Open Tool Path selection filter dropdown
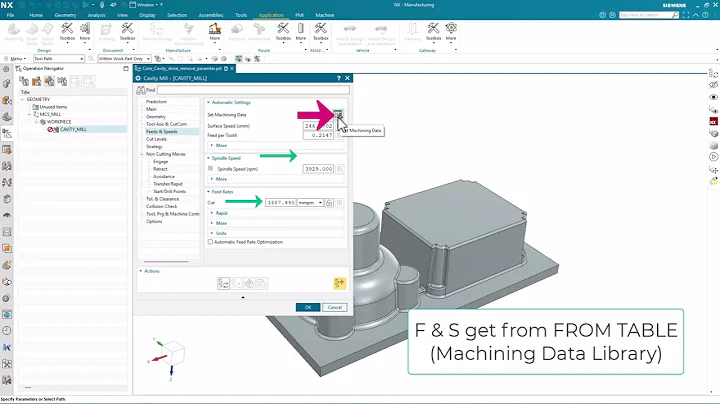This screenshot has height=404, width=720. click(59, 59)
